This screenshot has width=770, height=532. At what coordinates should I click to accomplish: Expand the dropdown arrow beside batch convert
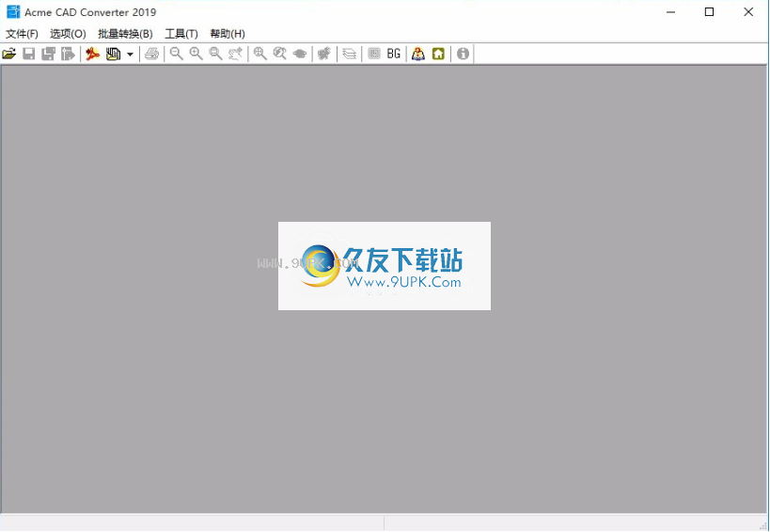tap(130, 54)
